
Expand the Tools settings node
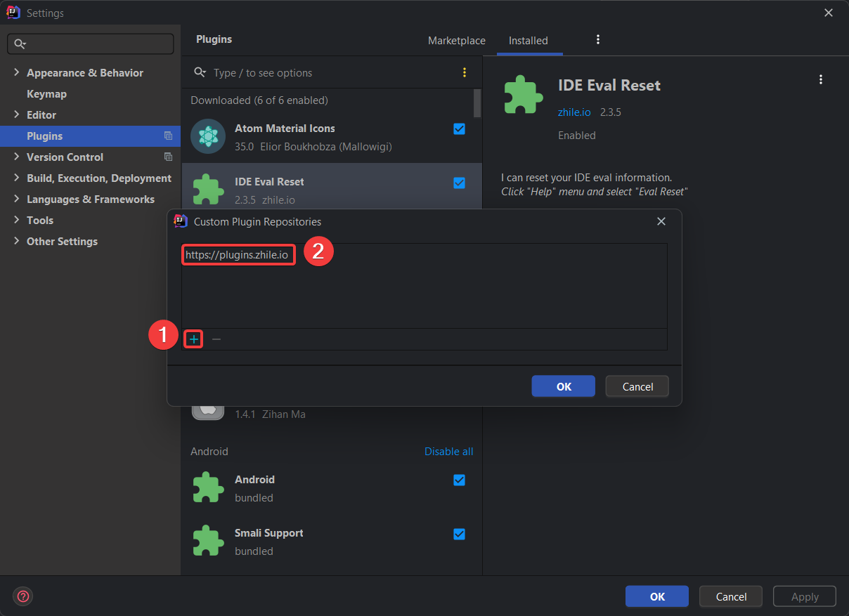(17, 220)
